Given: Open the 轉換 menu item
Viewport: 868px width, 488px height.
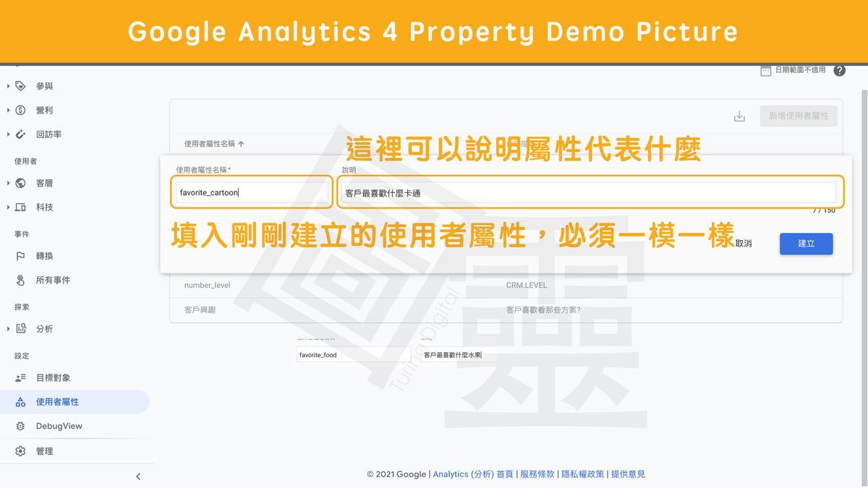Looking at the screenshot, I should 44,256.
